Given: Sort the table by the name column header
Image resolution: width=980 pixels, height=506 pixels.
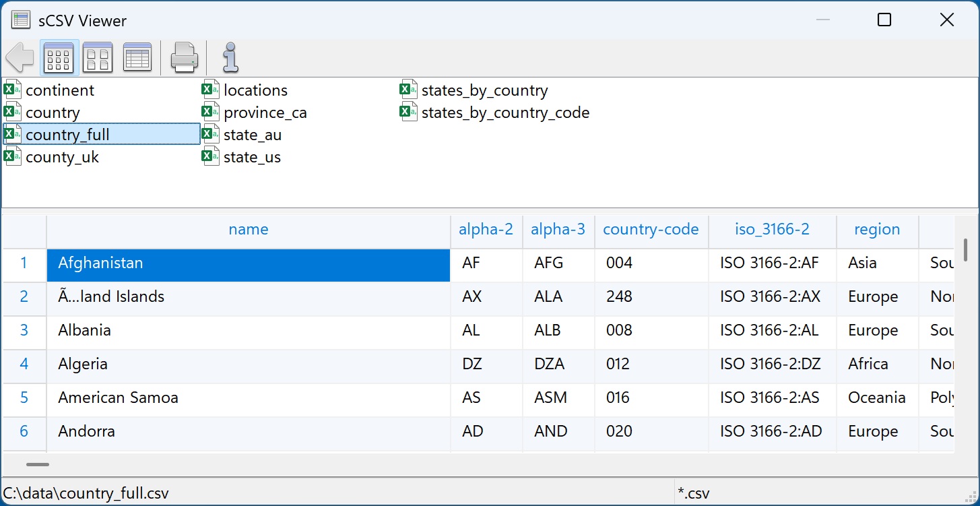Looking at the screenshot, I should pos(248,230).
